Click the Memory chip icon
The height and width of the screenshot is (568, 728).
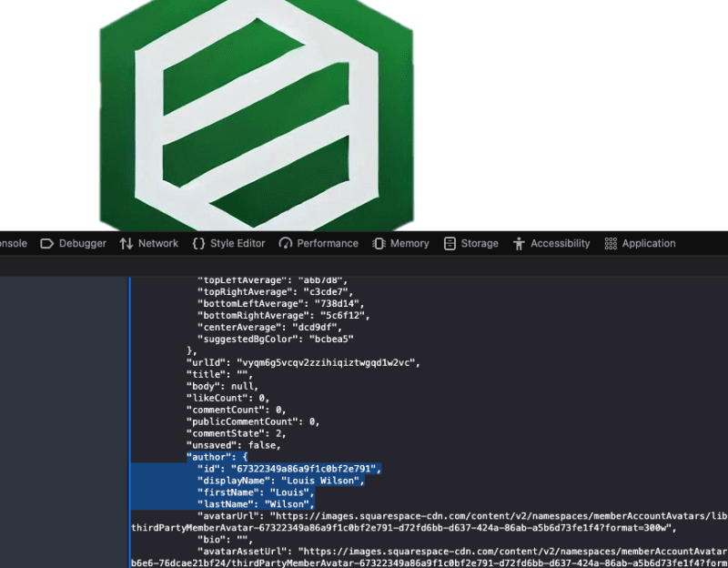click(379, 243)
